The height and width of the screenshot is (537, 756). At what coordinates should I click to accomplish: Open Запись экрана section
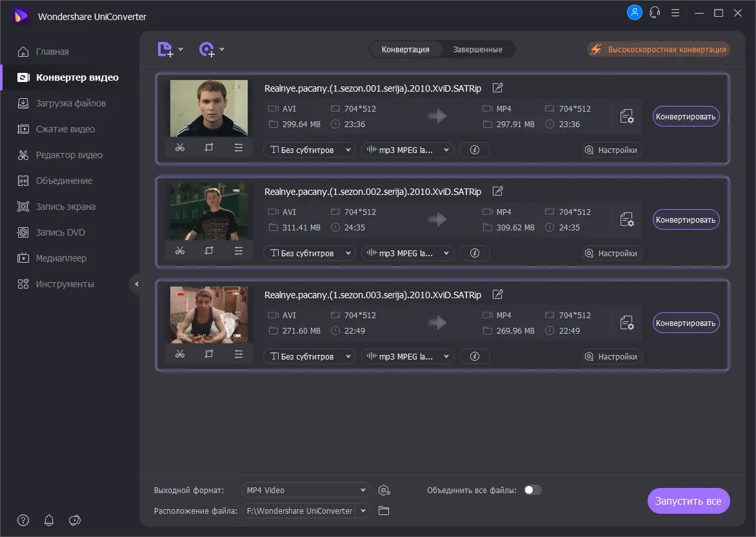click(56, 207)
